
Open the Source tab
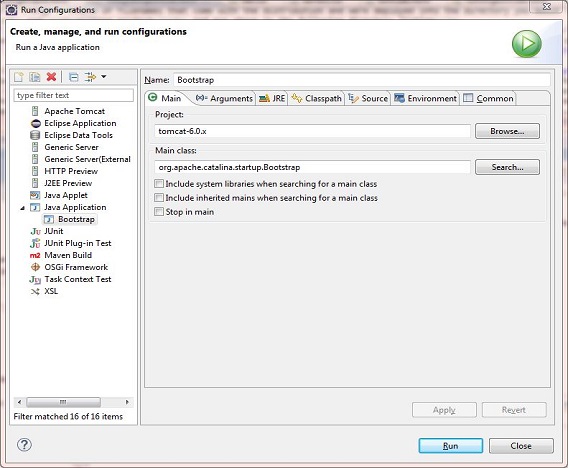pos(368,98)
